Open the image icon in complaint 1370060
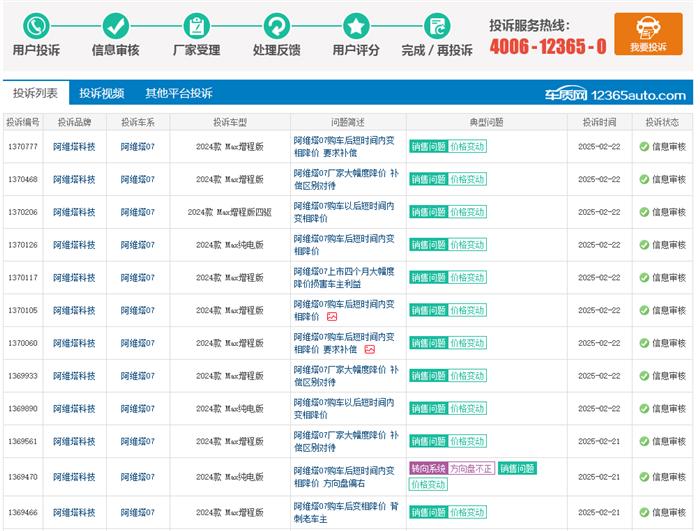The width and height of the screenshot is (700, 531). tap(369, 349)
